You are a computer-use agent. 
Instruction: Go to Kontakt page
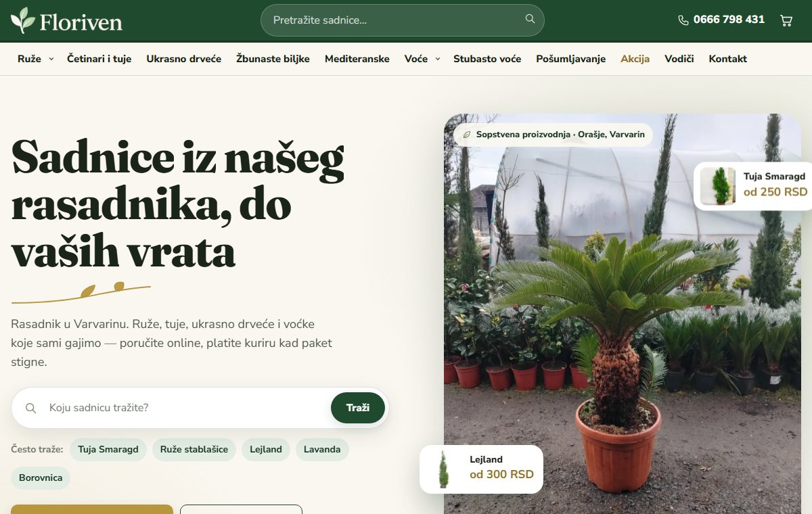click(728, 59)
